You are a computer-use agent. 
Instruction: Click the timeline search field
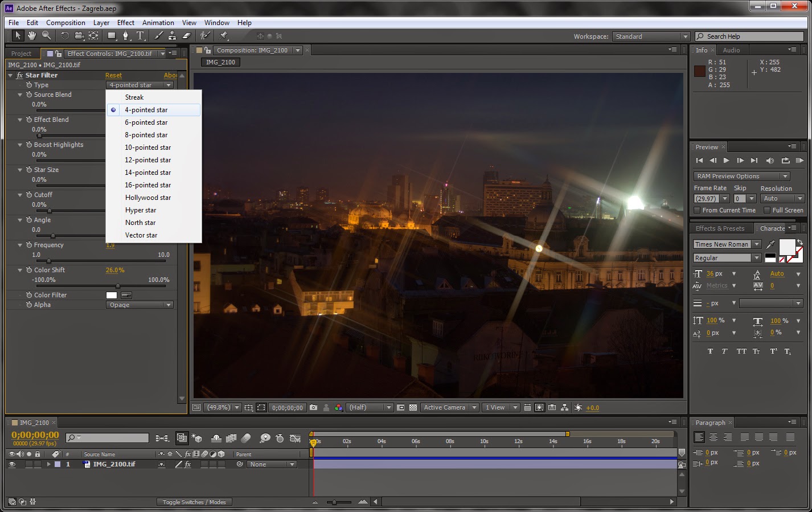[x=107, y=437]
